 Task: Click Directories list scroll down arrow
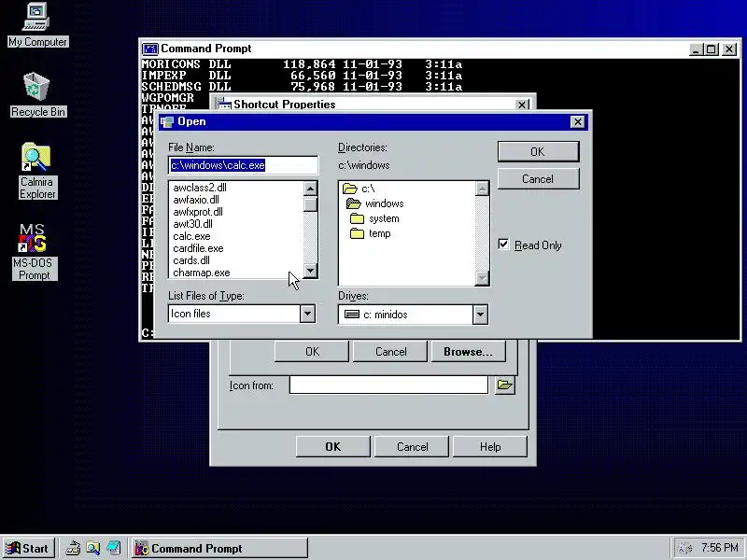(x=482, y=278)
